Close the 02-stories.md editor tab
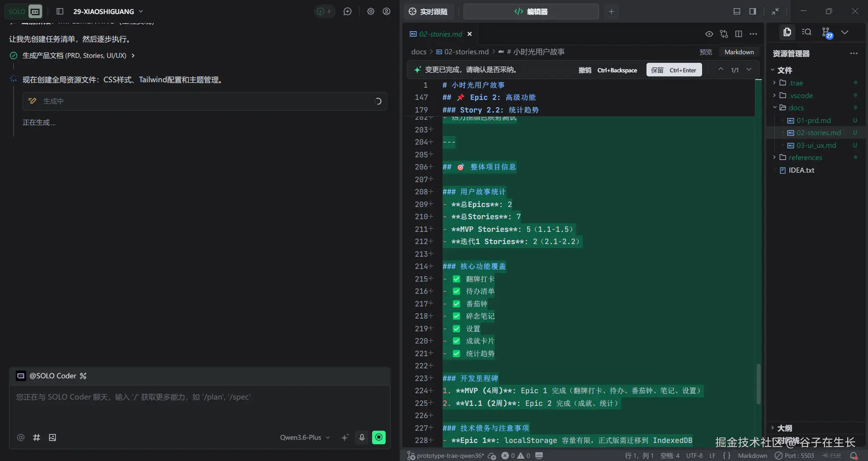 point(470,34)
